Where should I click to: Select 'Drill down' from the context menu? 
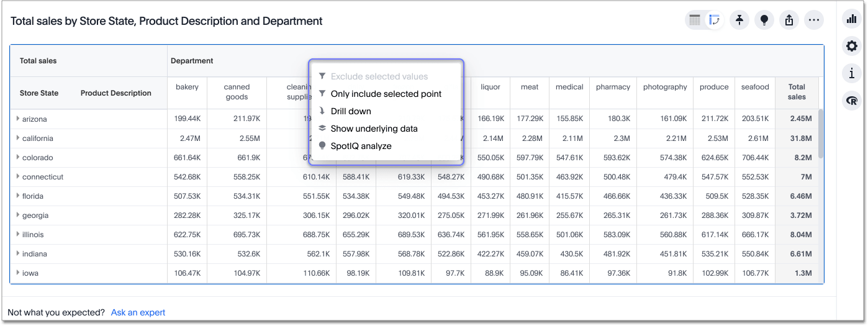pos(351,111)
